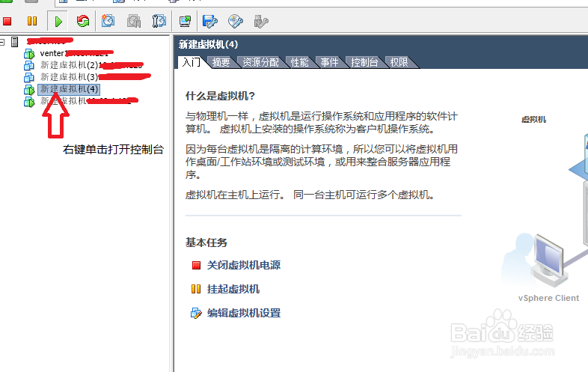Image resolution: width=588 pixels, height=372 pixels.
Task: Click the 什么是虚拟机? heading
Action: coord(220,96)
